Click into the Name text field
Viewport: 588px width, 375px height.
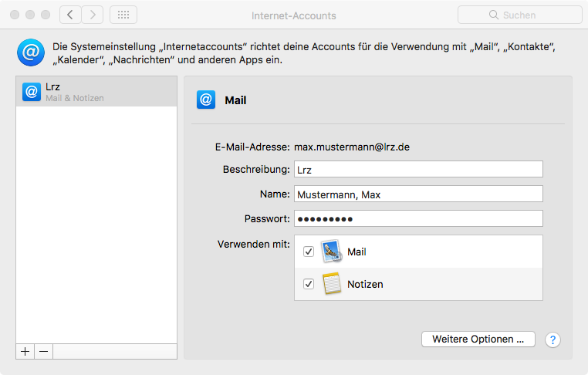[x=418, y=194]
